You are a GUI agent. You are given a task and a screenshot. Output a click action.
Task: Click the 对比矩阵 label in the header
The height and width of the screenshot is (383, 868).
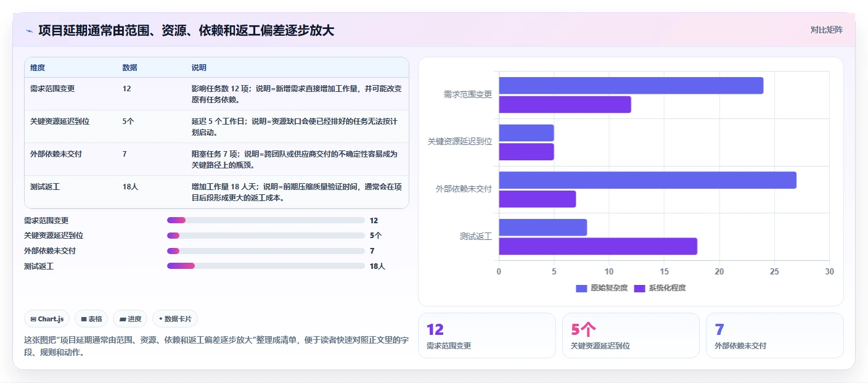(x=826, y=30)
